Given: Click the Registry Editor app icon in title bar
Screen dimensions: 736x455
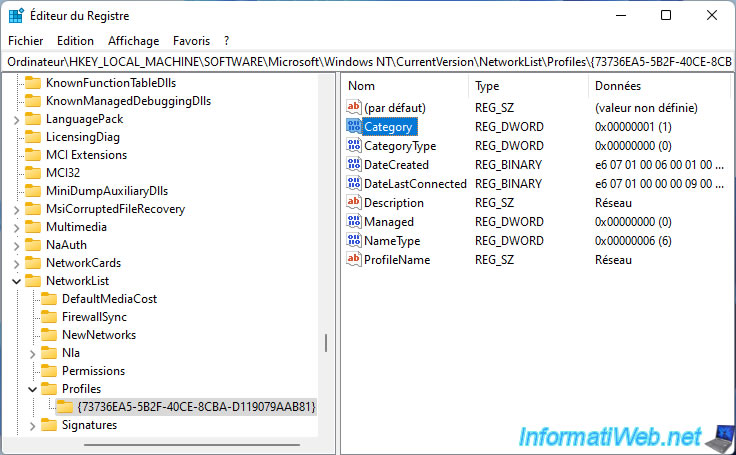Looking at the screenshot, I should pyautogui.click(x=16, y=16).
